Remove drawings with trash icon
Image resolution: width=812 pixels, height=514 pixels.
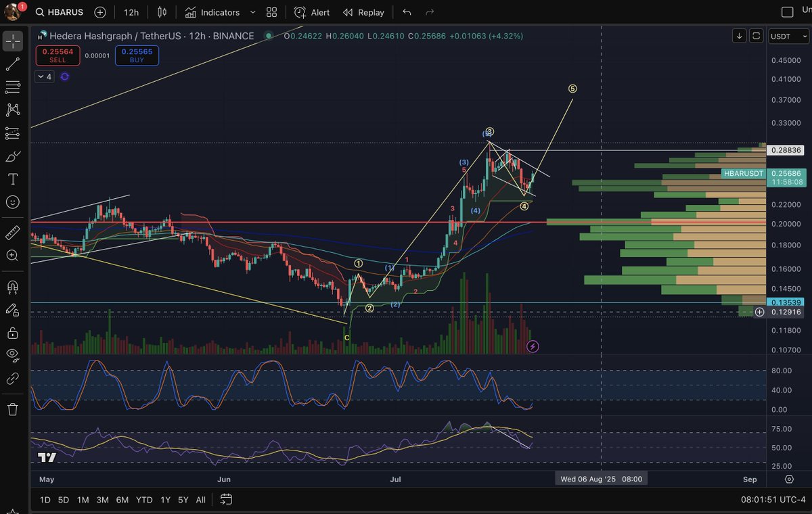pos(13,409)
